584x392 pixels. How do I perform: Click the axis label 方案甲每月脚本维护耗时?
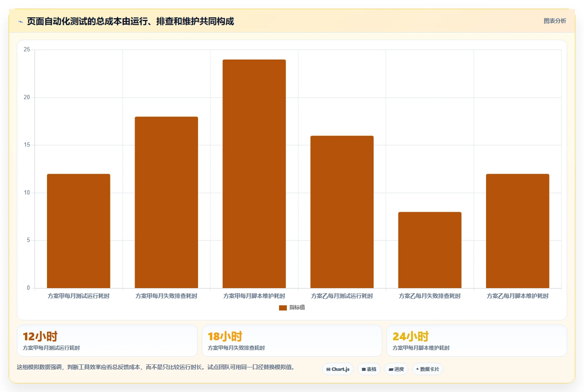pos(254,296)
